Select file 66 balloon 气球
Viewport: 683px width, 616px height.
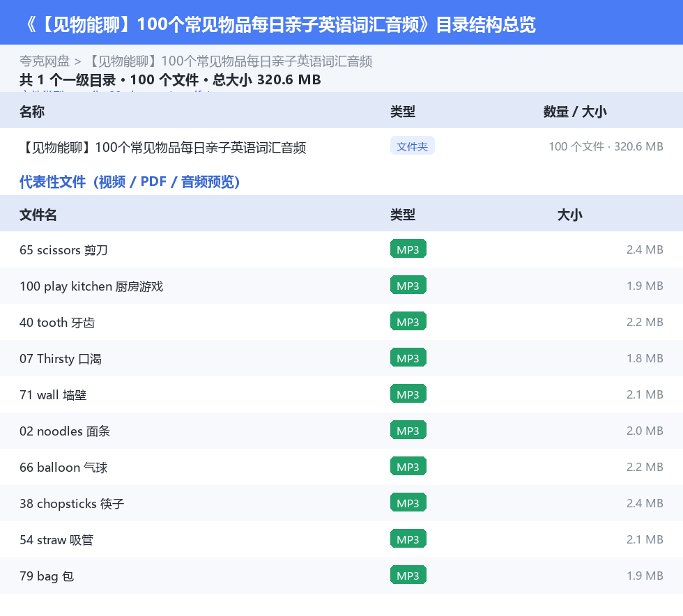(x=63, y=467)
